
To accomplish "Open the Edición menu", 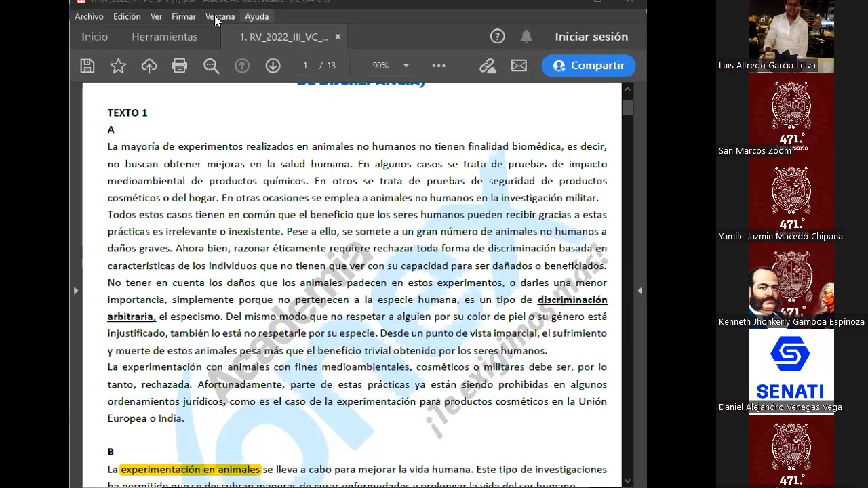I will [x=127, y=16].
